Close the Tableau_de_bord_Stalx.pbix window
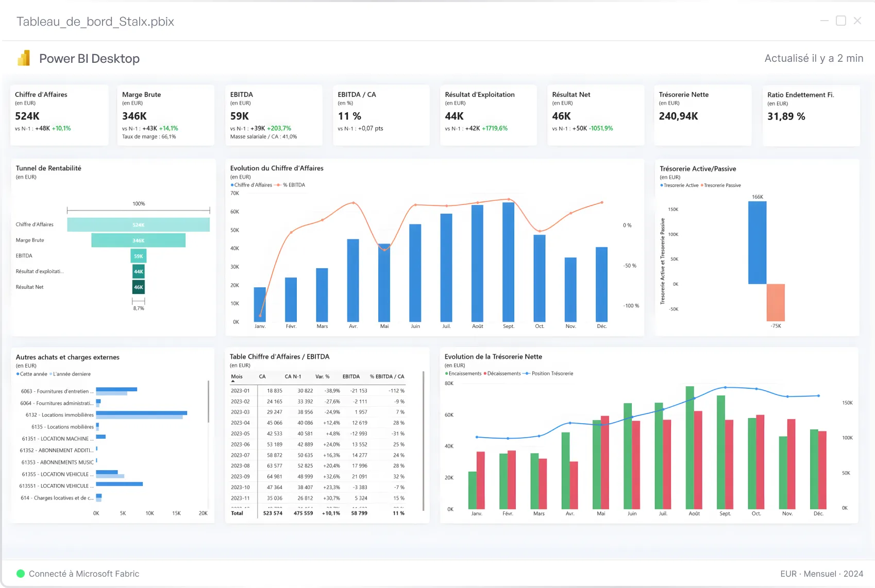This screenshot has height=588, width=875. pos(857,21)
